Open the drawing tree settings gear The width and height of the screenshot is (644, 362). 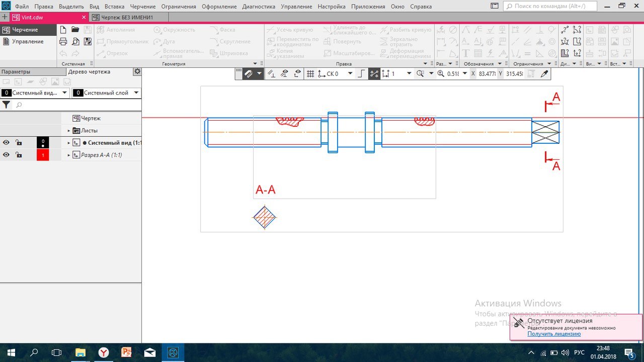pos(137,72)
